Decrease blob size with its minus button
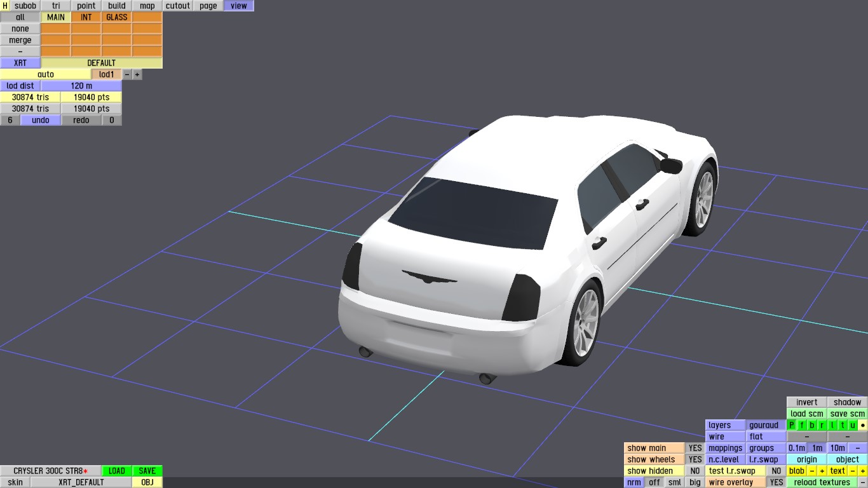Viewport: 868px width, 488px height. 812,471
